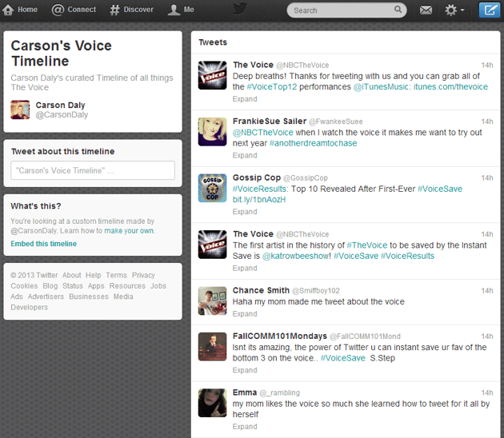The width and height of the screenshot is (504, 438).
Task: Click The Voice avatar on first tweet
Action: (213, 74)
